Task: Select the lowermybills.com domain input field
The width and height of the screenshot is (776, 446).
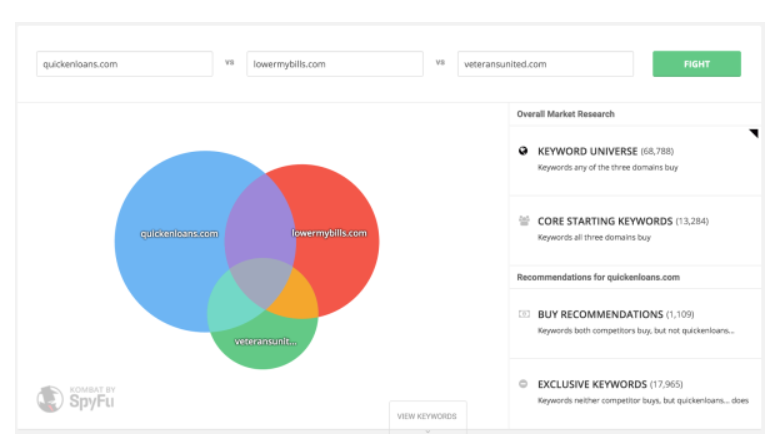Action: coord(335,64)
